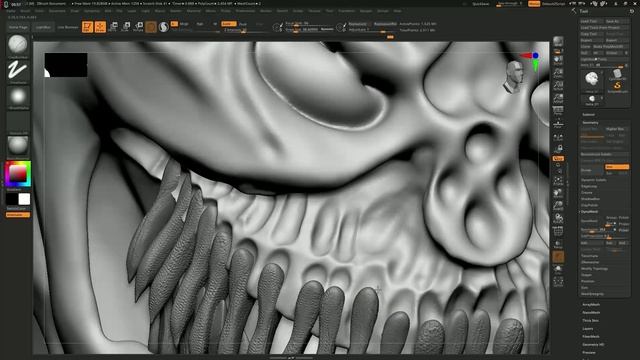Screen dimensions: 640x360
Task: Expand the Dynamic Subdiv subsection
Action: pos(594,180)
